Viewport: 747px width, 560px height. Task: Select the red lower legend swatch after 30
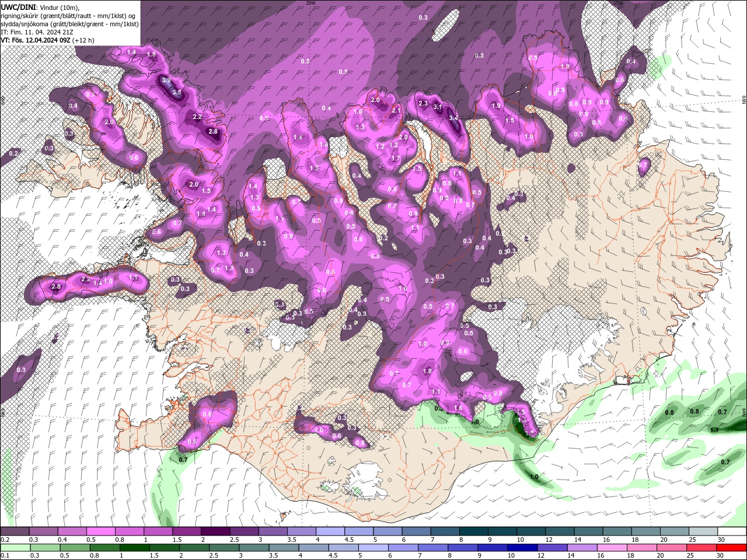(x=732, y=547)
